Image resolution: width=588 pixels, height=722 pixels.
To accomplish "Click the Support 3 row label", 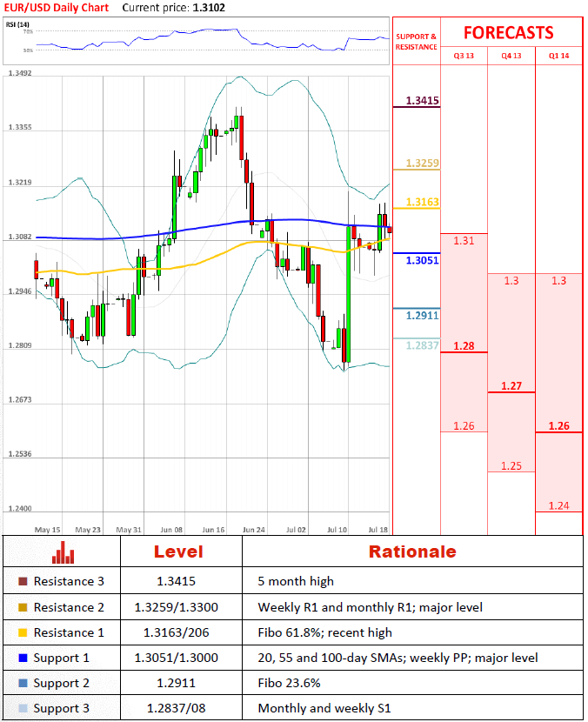I will pyautogui.click(x=61, y=709).
